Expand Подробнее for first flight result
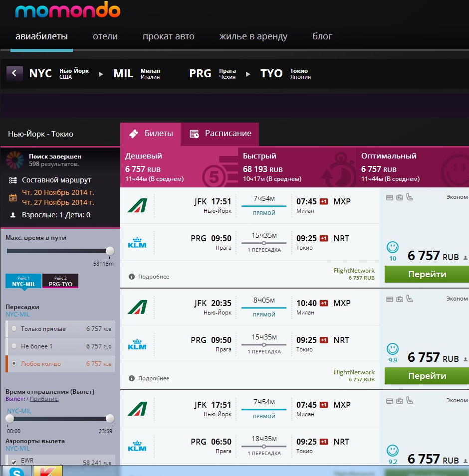The width and height of the screenshot is (469, 476). click(x=154, y=277)
